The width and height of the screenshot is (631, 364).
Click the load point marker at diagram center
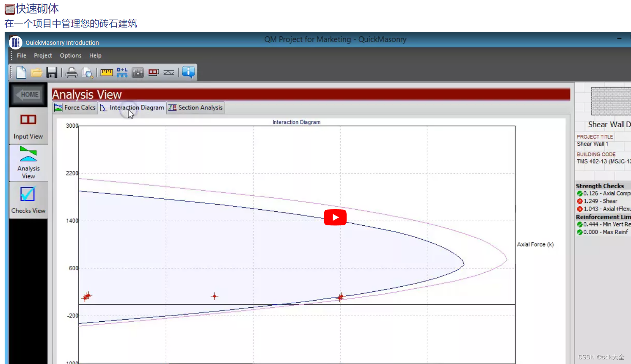(215, 296)
